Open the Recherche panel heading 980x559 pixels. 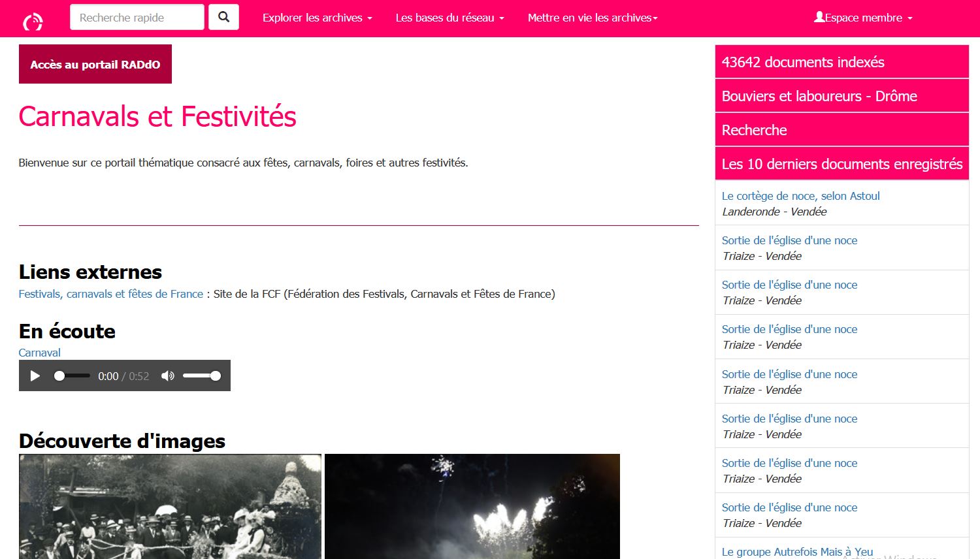842,130
